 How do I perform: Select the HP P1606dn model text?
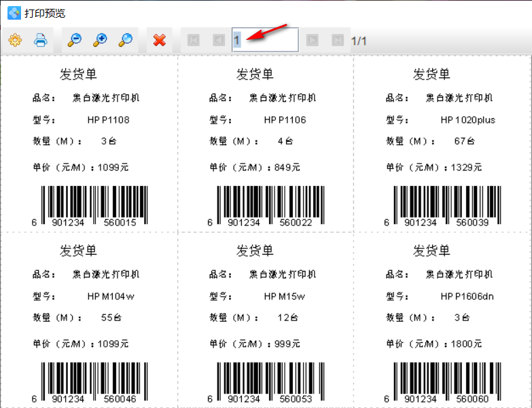click(x=467, y=297)
